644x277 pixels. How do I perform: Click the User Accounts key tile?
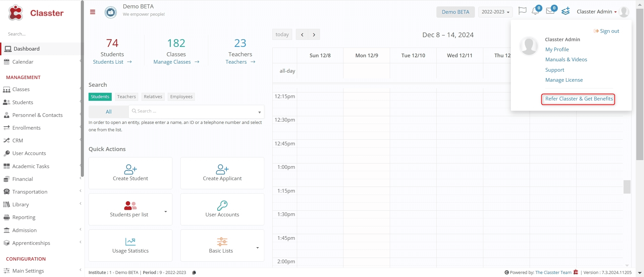(x=222, y=209)
